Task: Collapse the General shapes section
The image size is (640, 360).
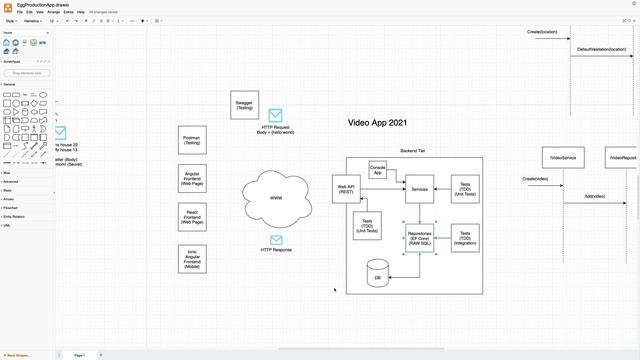Action: (9, 84)
